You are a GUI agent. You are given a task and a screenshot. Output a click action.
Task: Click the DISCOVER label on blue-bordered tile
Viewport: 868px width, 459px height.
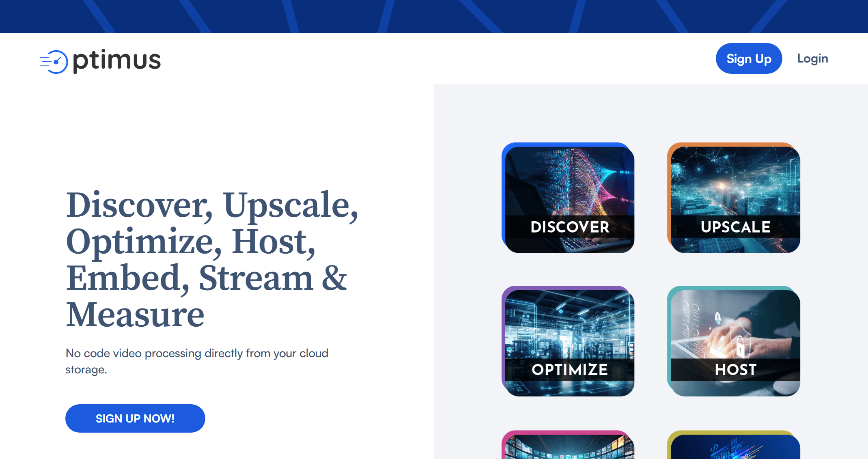570,227
